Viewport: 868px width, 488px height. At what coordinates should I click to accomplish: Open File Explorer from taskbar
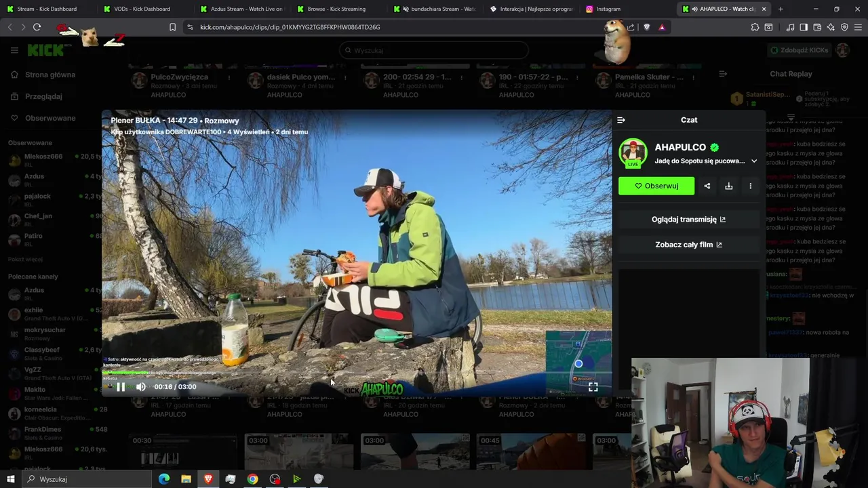186,479
